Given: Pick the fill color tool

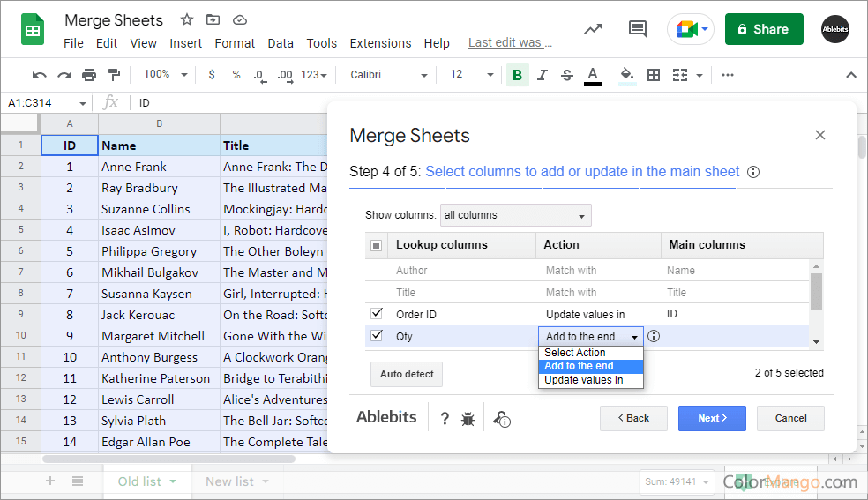Looking at the screenshot, I should pyautogui.click(x=627, y=75).
